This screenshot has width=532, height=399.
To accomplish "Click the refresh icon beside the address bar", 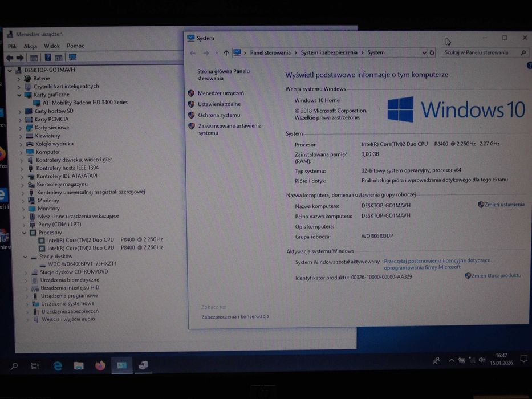I will point(432,53).
